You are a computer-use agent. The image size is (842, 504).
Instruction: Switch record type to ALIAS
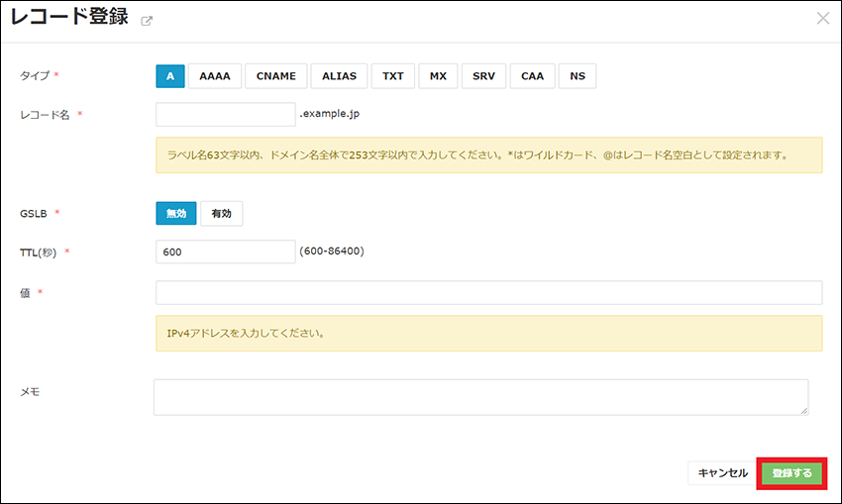pyautogui.click(x=340, y=76)
